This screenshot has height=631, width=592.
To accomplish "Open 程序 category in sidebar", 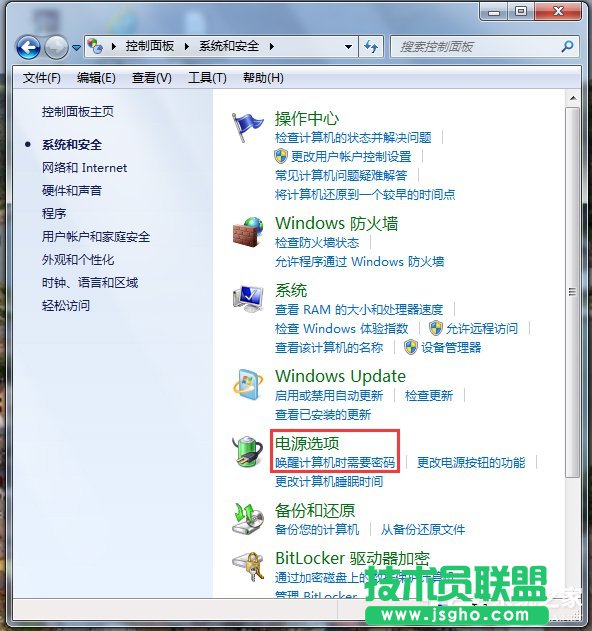I will coord(54,213).
